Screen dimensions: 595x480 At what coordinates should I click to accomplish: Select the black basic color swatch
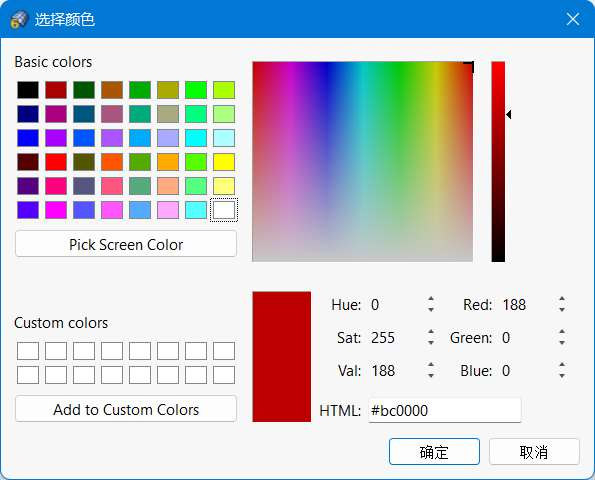pyautogui.click(x=28, y=90)
